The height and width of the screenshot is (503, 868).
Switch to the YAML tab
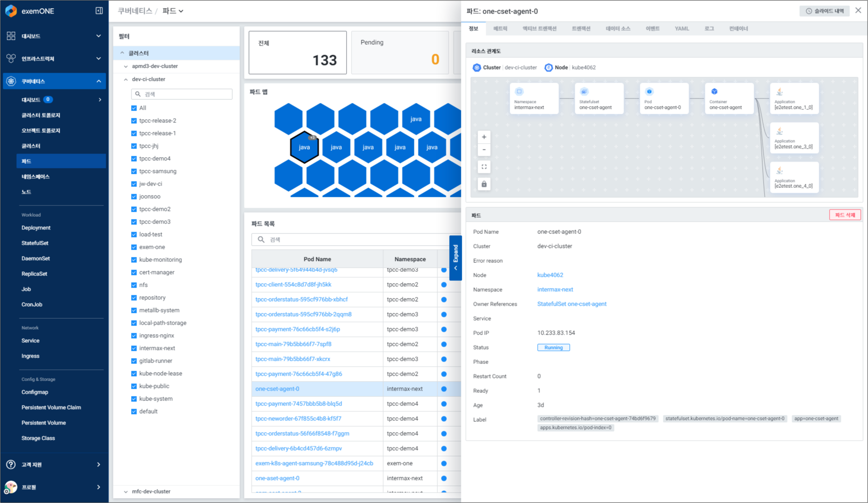[681, 28]
